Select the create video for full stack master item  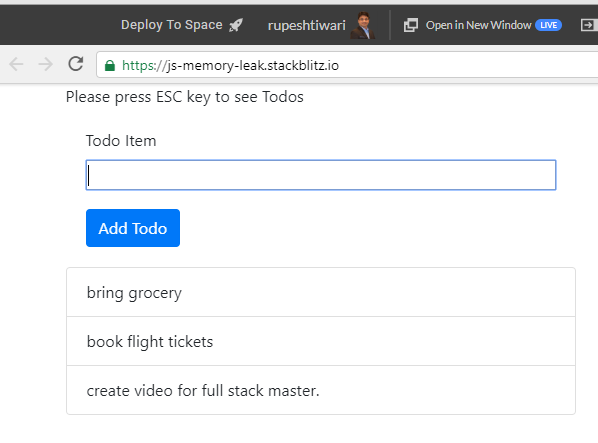321,390
